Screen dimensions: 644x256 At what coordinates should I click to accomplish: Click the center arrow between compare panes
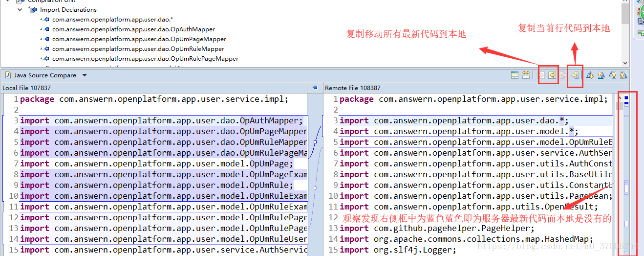point(315,88)
